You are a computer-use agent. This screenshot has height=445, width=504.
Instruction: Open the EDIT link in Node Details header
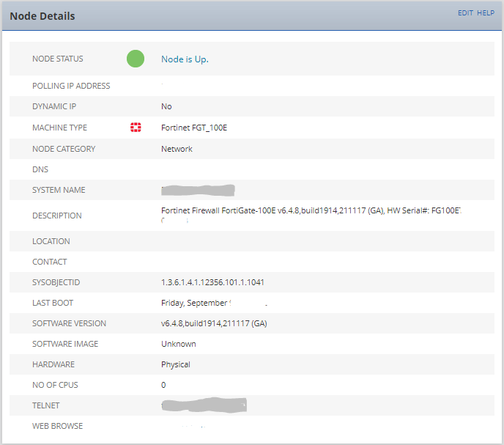point(465,13)
